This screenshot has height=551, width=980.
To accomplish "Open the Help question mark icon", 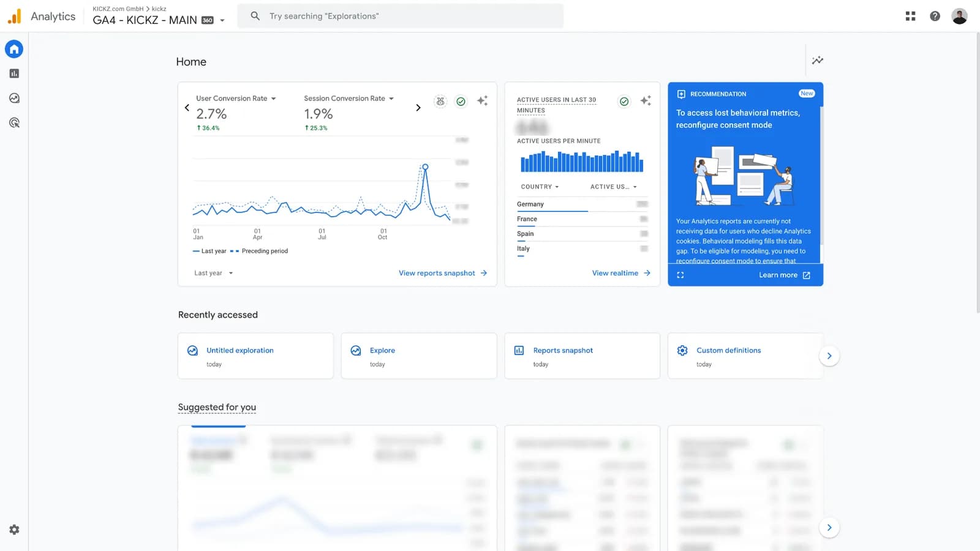I will click(x=935, y=17).
